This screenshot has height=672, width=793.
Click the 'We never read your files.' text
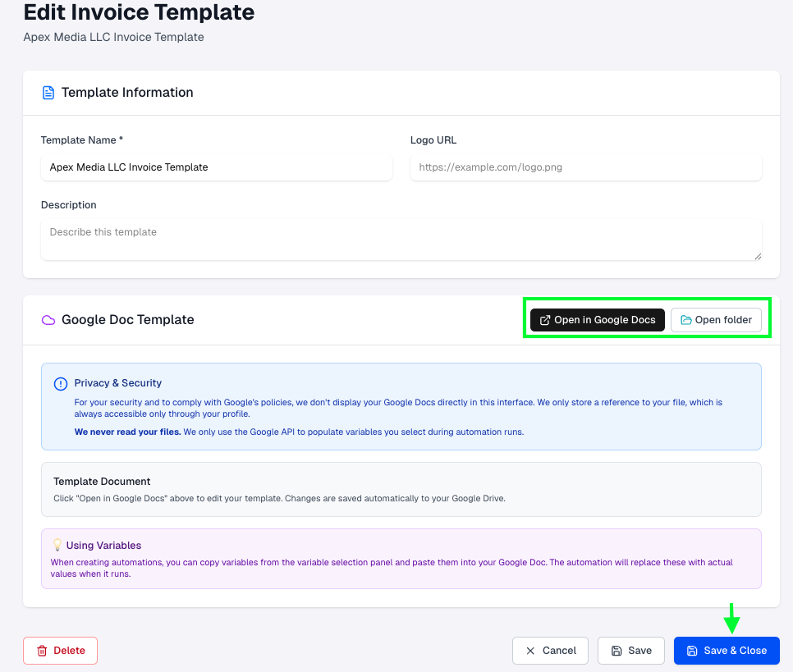pos(127,432)
